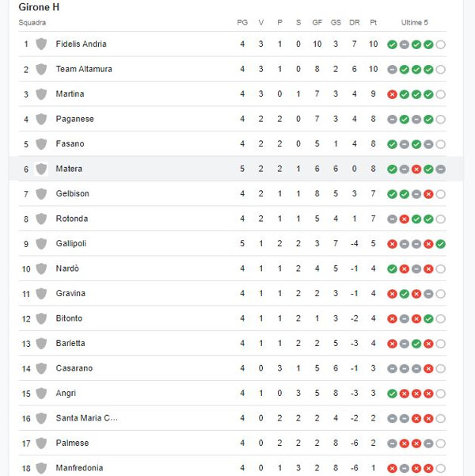The height and width of the screenshot is (476, 475).
Task: Select the Santa Maria C… team name
Action: 86,418
